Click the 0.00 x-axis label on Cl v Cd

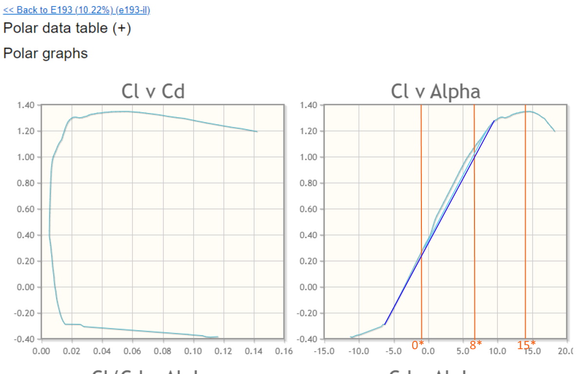click(41, 351)
